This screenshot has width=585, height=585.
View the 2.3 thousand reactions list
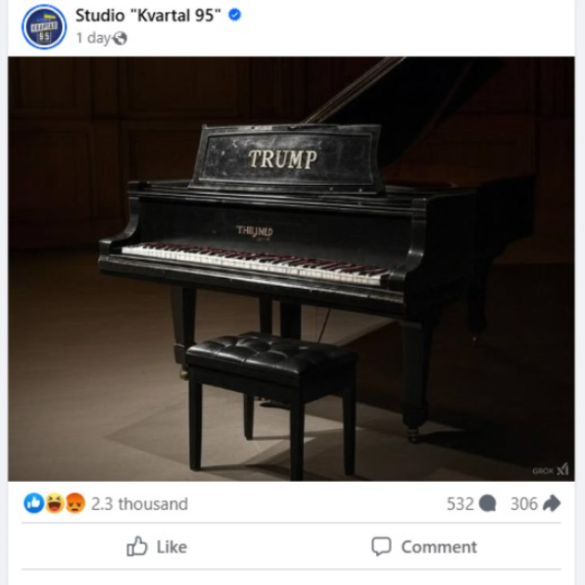click(x=140, y=504)
